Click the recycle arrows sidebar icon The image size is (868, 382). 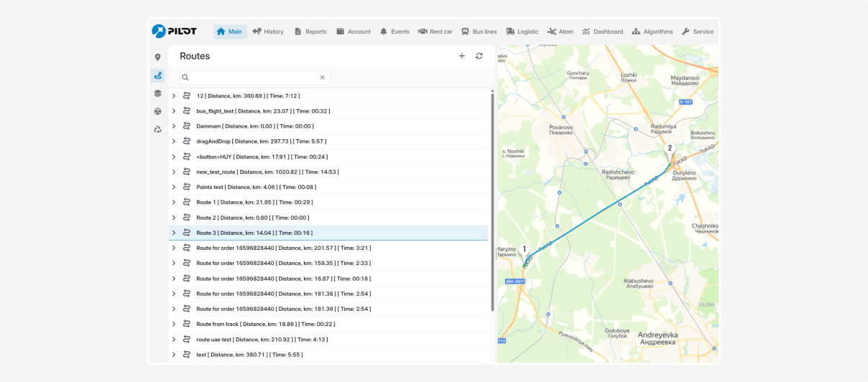157,129
